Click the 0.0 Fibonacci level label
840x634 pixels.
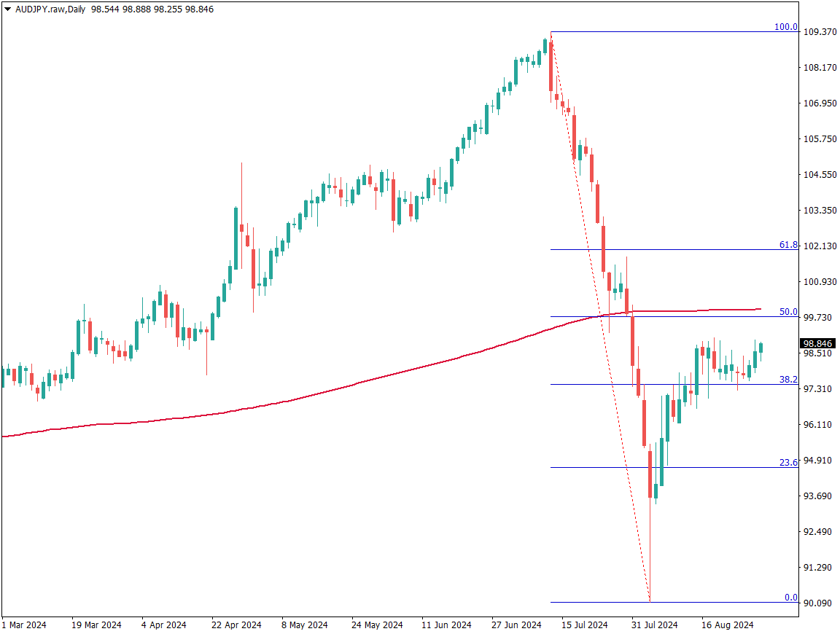point(790,598)
